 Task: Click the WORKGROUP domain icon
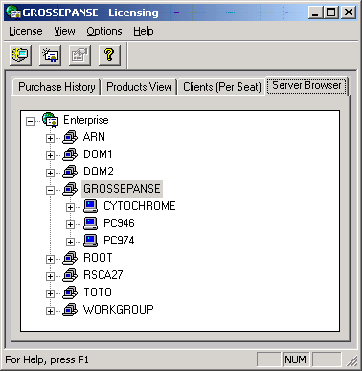(x=70, y=310)
